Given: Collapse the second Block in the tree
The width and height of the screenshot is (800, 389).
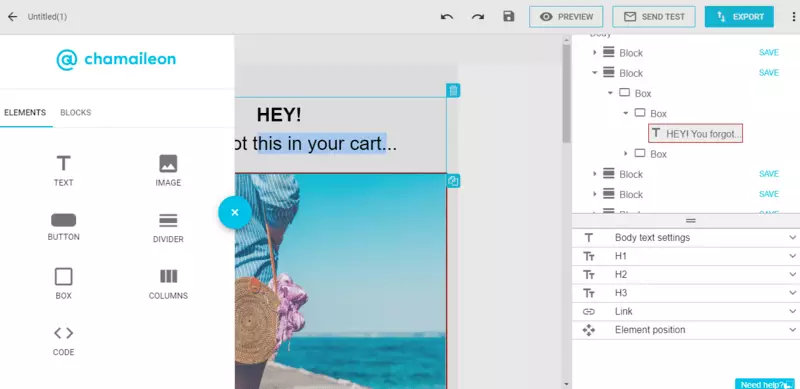Looking at the screenshot, I should pyautogui.click(x=594, y=72).
